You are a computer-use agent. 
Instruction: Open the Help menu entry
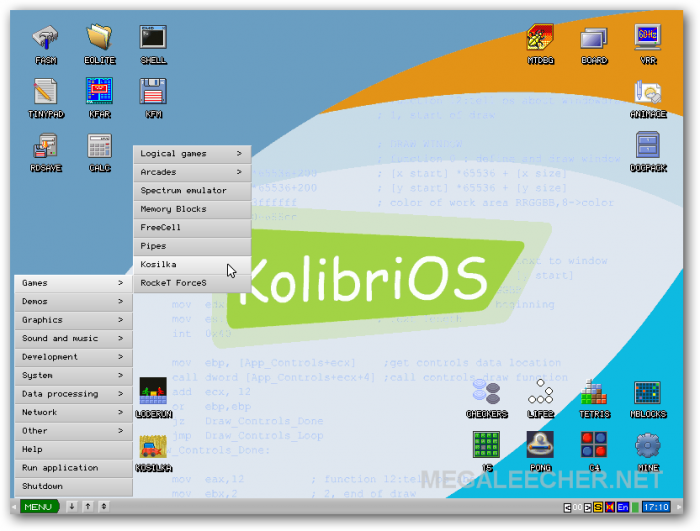(x=74, y=449)
